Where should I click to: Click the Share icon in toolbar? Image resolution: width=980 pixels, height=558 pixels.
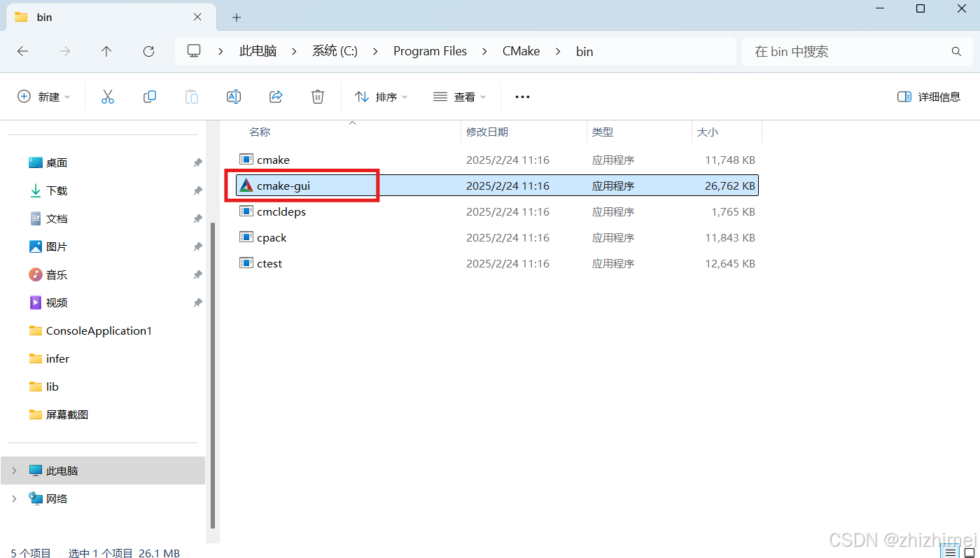coord(276,97)
